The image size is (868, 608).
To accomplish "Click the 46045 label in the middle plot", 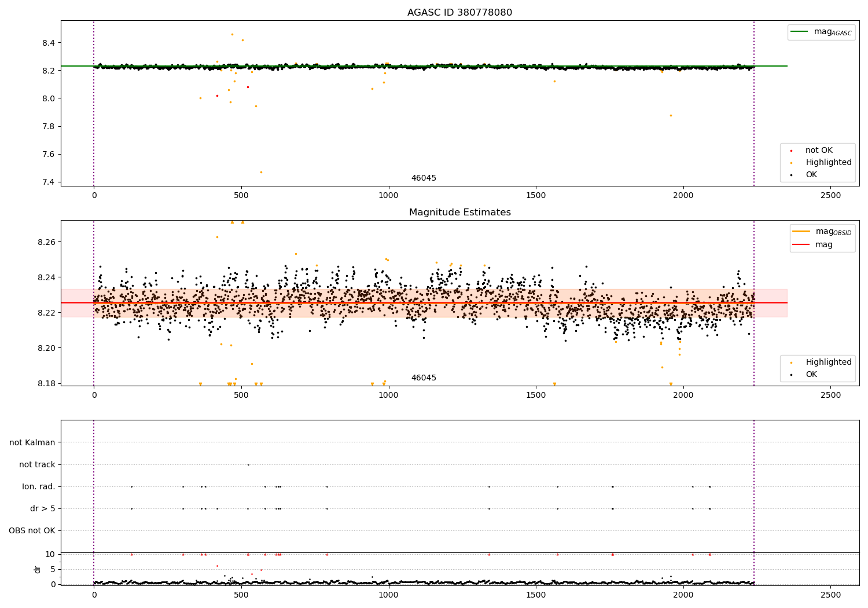I will [x=424, y=378].
